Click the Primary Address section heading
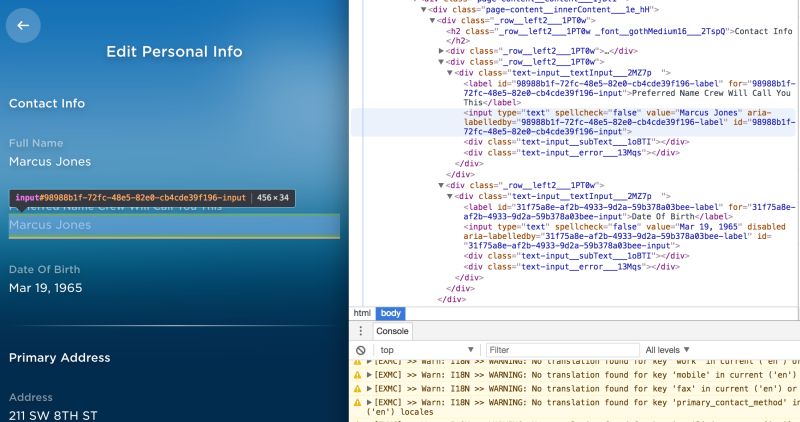Image resolution: width=800 pixels, height=422 pixels. click(x=60, y=358)
